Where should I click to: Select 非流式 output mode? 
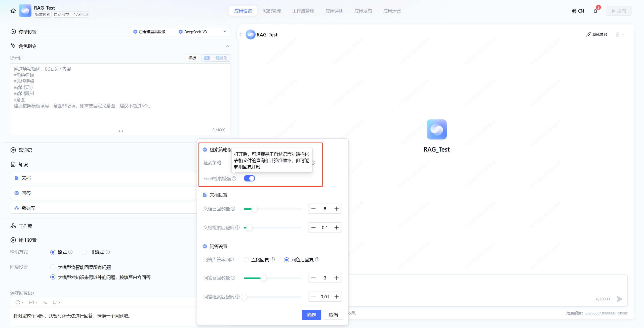point(85,252)
